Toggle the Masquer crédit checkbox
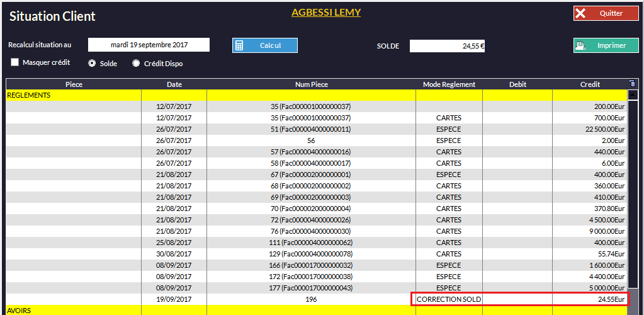 (x=15, y=62)
